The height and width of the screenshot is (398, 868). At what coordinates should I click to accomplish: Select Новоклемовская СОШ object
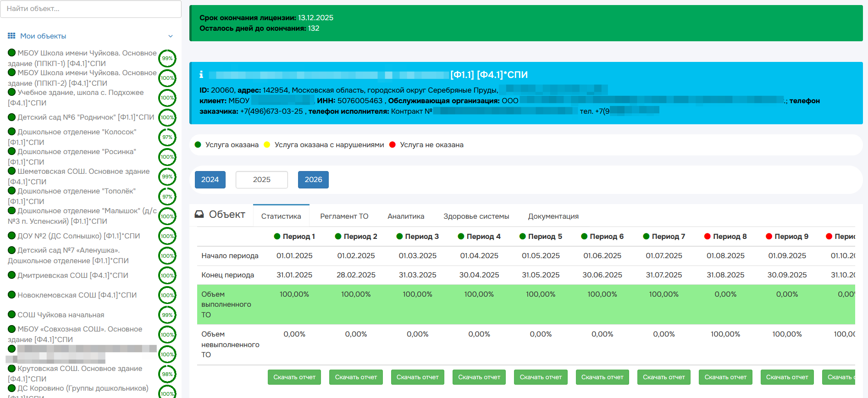pos(72,295)
